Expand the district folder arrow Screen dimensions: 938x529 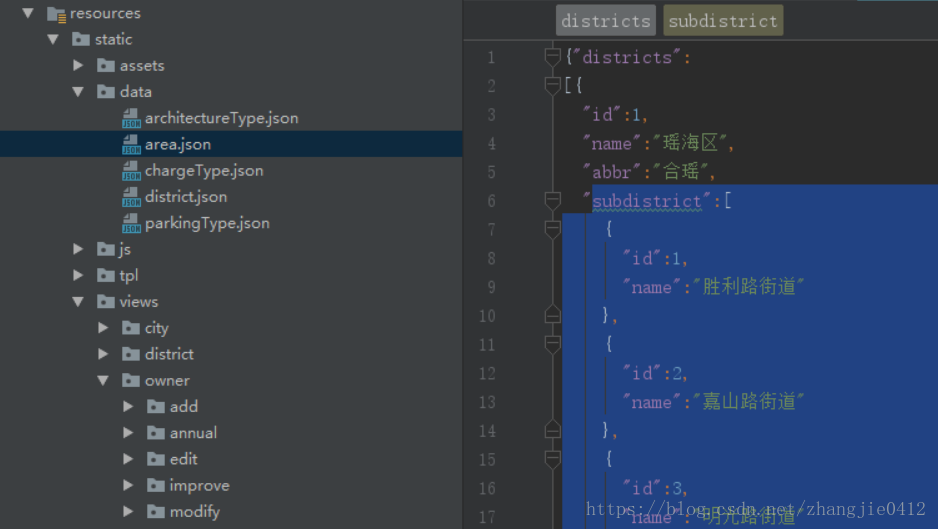(x=103, y=354)
